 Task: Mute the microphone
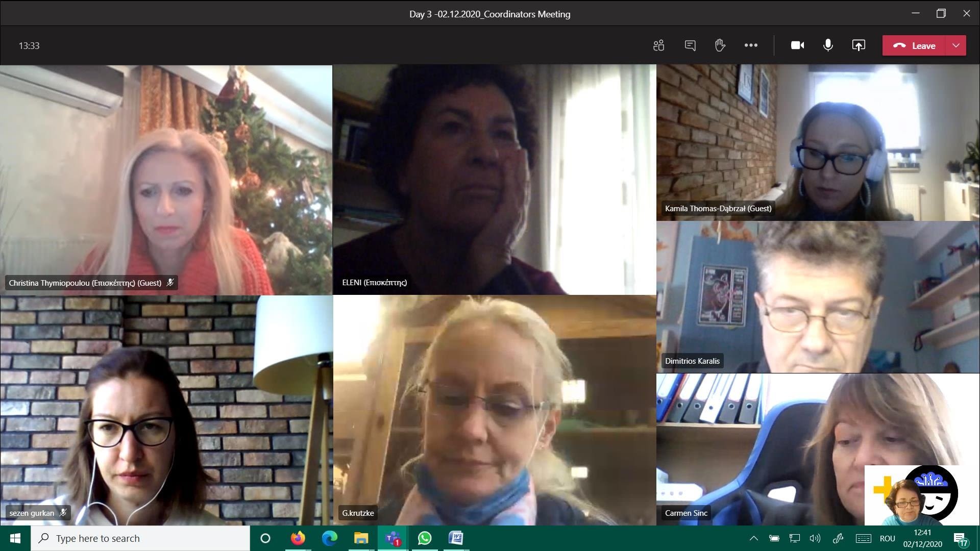click(828, 45)
